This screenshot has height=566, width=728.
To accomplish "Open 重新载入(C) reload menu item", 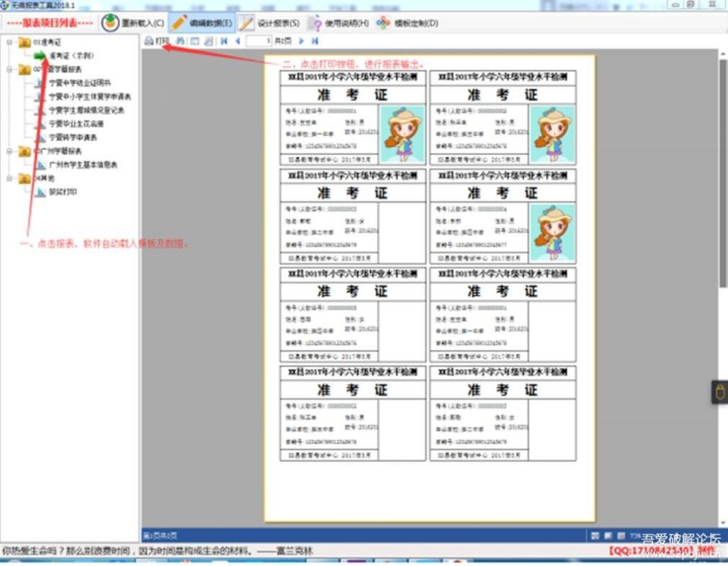I will coord(133,23).
